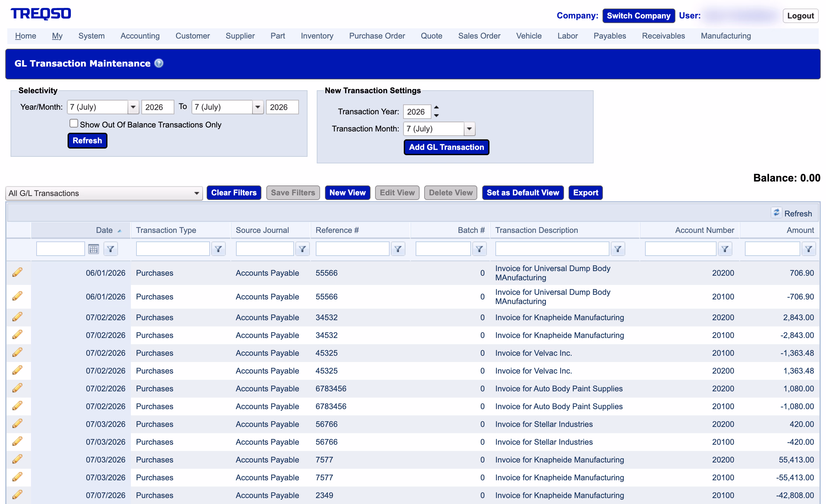This screenshot has width=826, height=504.
Task: Click the Transaction Description filter text box
Action: [x=552, y=249]
